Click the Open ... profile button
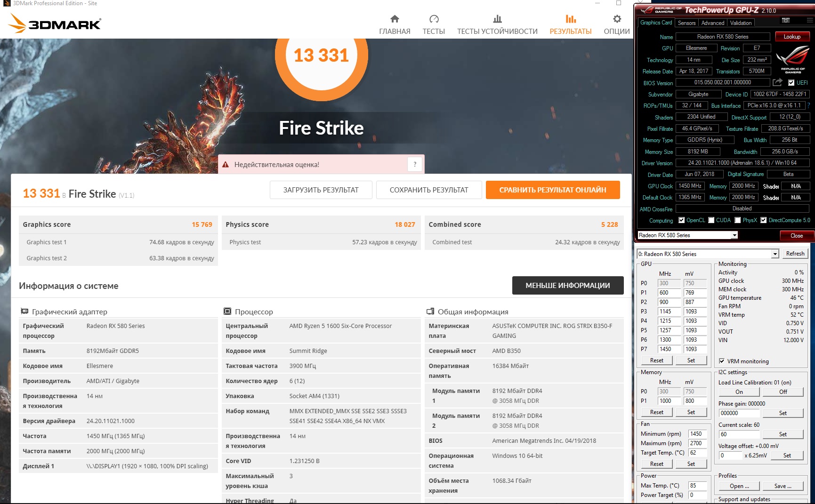 [739, 486]
